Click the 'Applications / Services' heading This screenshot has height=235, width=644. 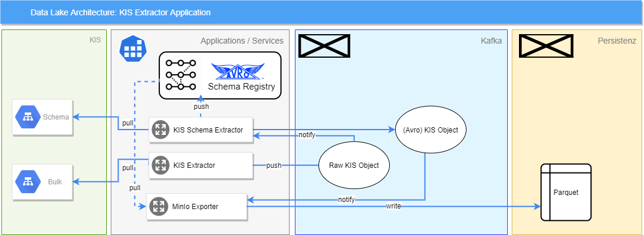[x=242, y=41]
